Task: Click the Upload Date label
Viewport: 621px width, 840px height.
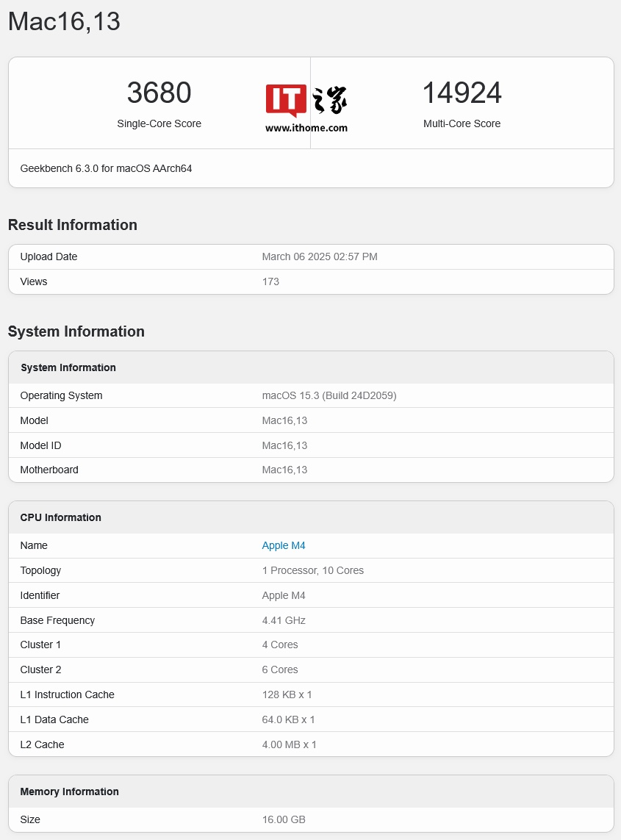Action: (x=49, y=256)
